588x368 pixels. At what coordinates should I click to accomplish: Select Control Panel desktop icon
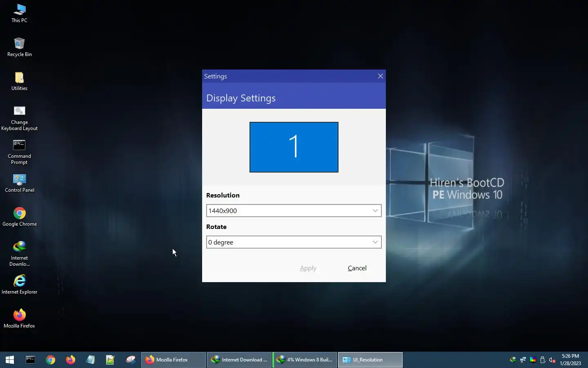[19, 183]
